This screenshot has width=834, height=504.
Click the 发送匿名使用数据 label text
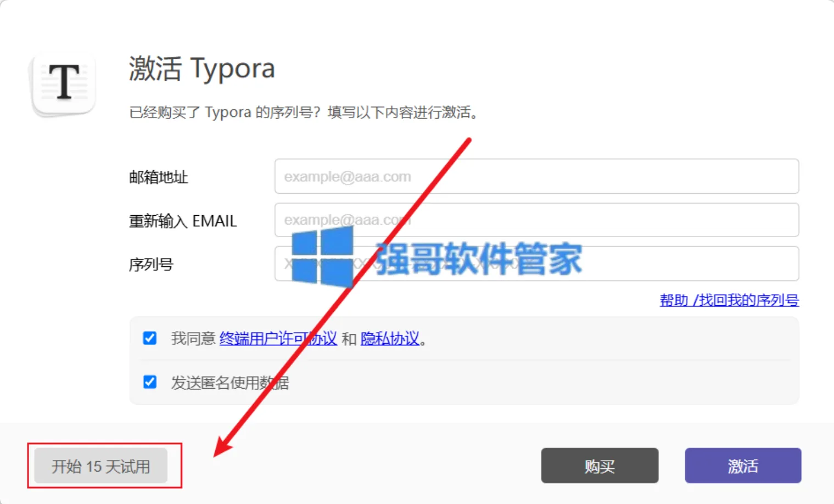tap(230, 383)
